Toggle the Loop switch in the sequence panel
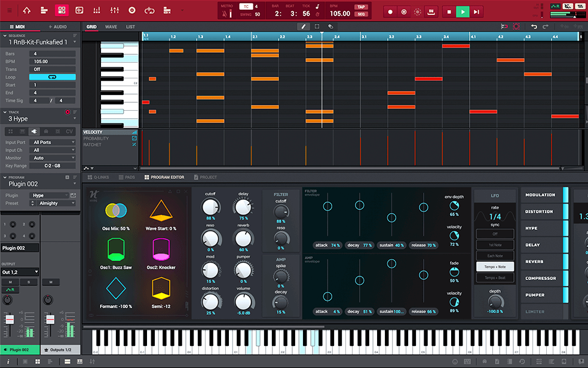588x368 pixels. [53, 77]
